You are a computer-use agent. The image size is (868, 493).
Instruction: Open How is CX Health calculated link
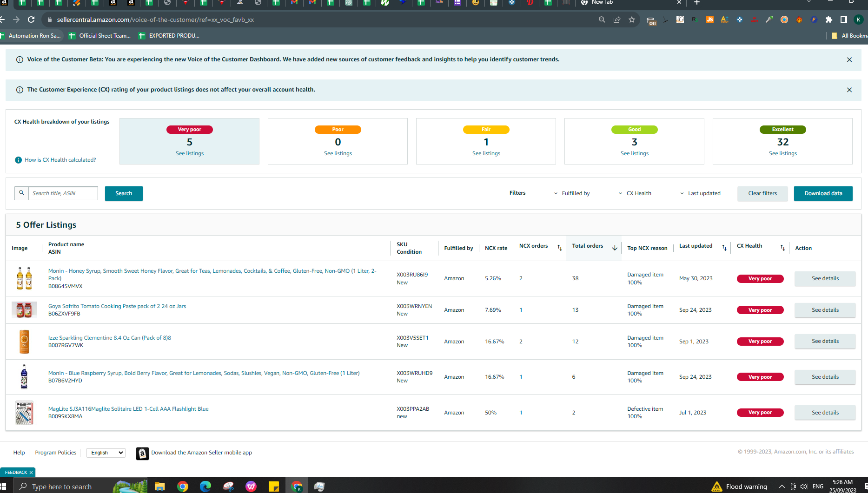point(60,160)
